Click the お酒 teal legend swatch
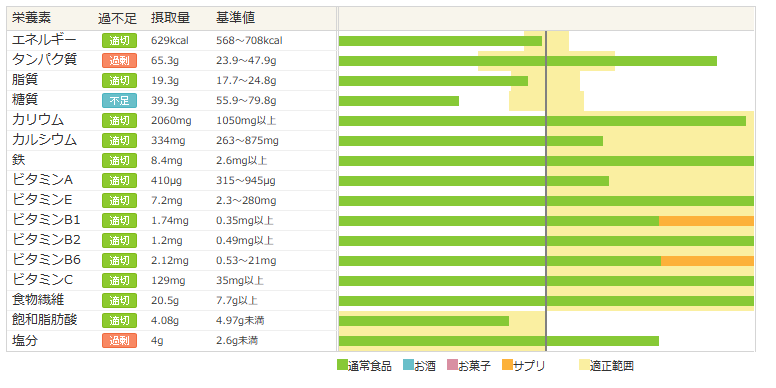Image resolution: width=776 pixels, height=388 pixels. (408, 365)
